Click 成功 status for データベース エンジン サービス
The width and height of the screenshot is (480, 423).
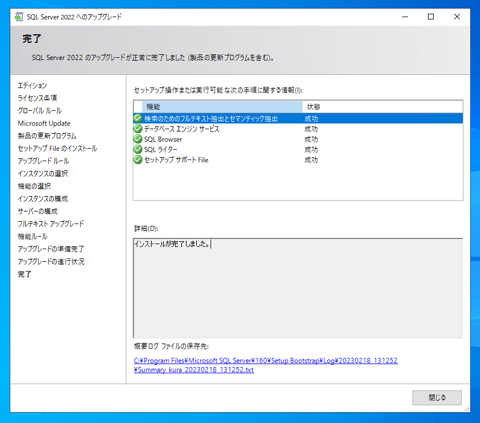point(311,129)
